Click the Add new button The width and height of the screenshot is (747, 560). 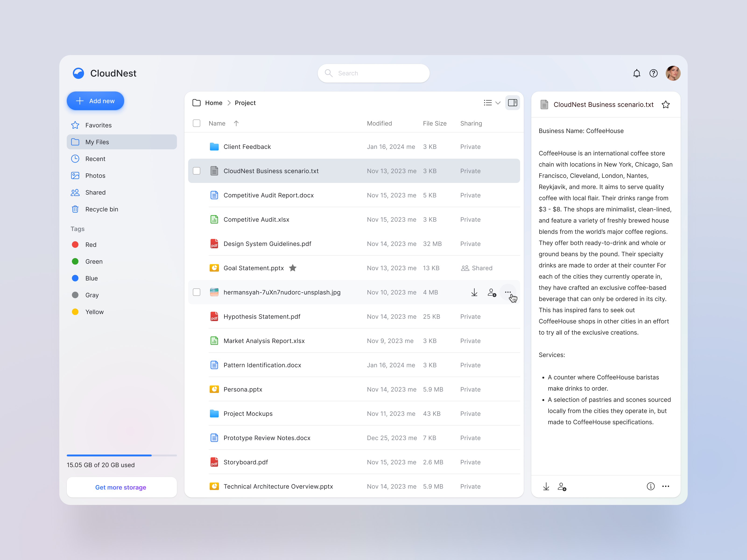coord(95,101)
